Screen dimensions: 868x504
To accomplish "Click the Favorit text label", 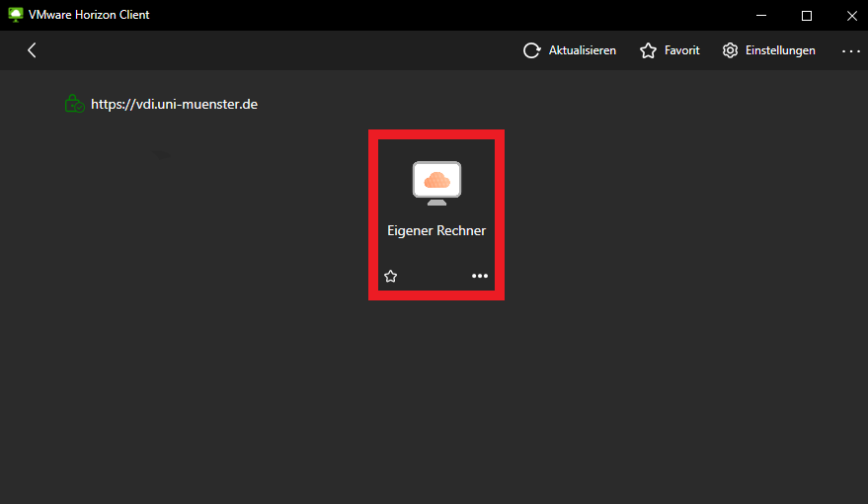I will point(681,50).
